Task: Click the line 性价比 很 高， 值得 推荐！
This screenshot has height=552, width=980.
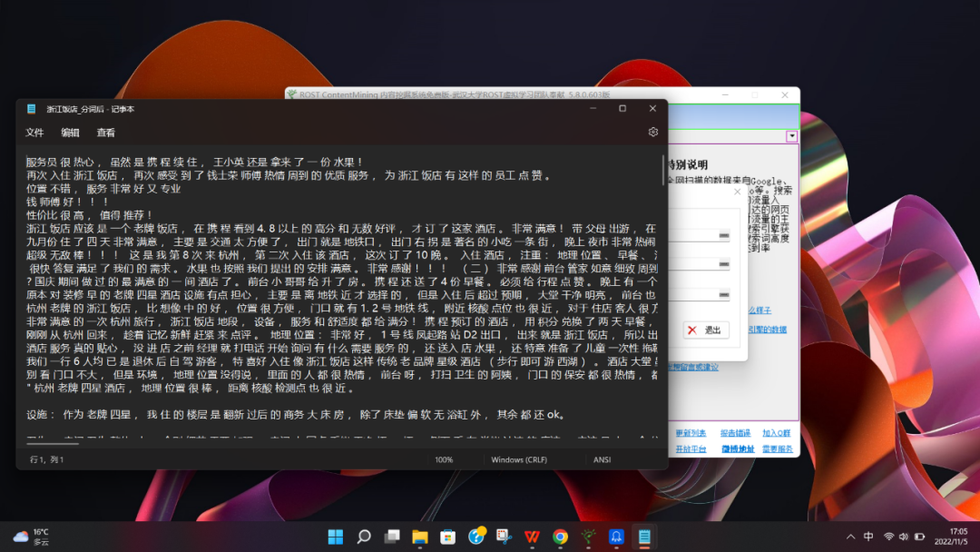Action: point(89,215)
